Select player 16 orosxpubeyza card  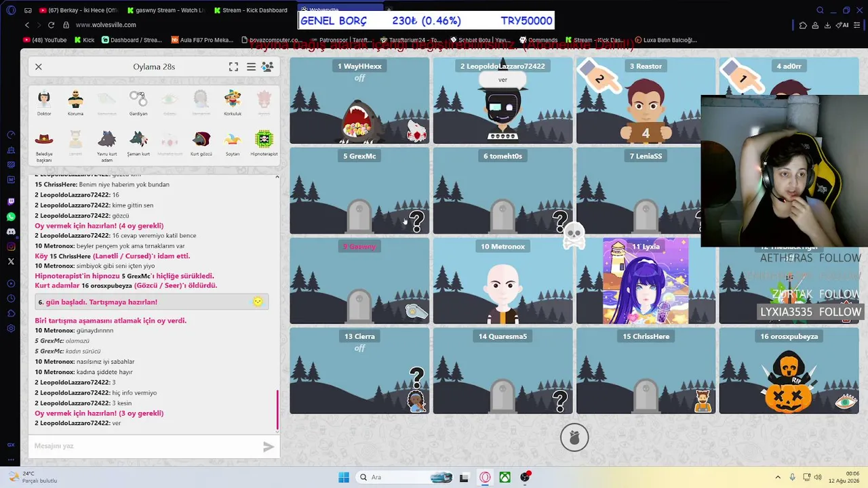(789, 371)
